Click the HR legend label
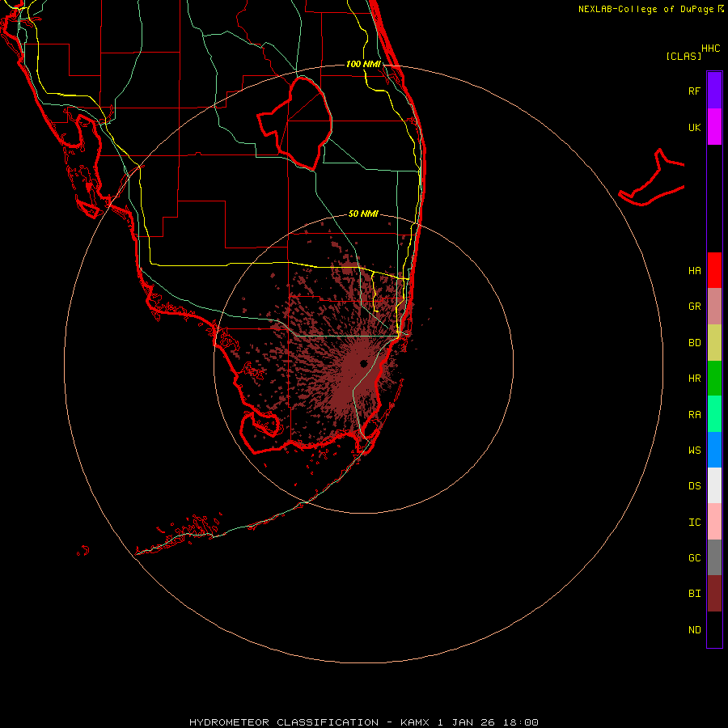The height and width of the screenshot is (728, 728). pos(694,379)
